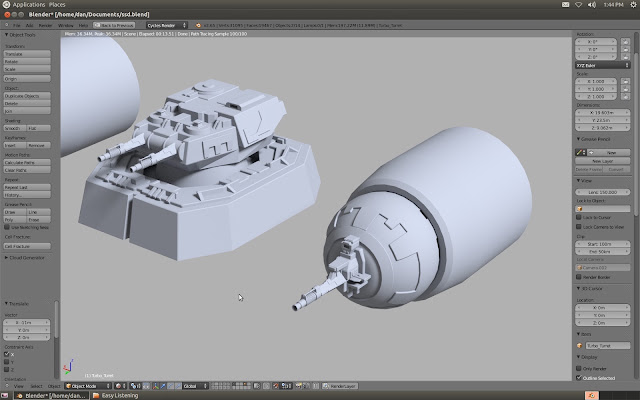Viewport: 640px width, 400px height.
Task: Click the Blender logo in info header
Action: (x=198, y=25)
